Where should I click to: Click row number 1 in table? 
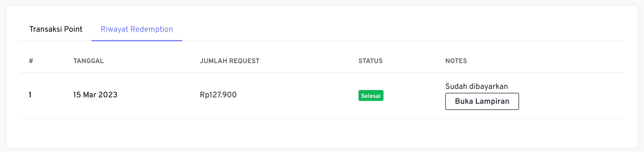(30, 95)
